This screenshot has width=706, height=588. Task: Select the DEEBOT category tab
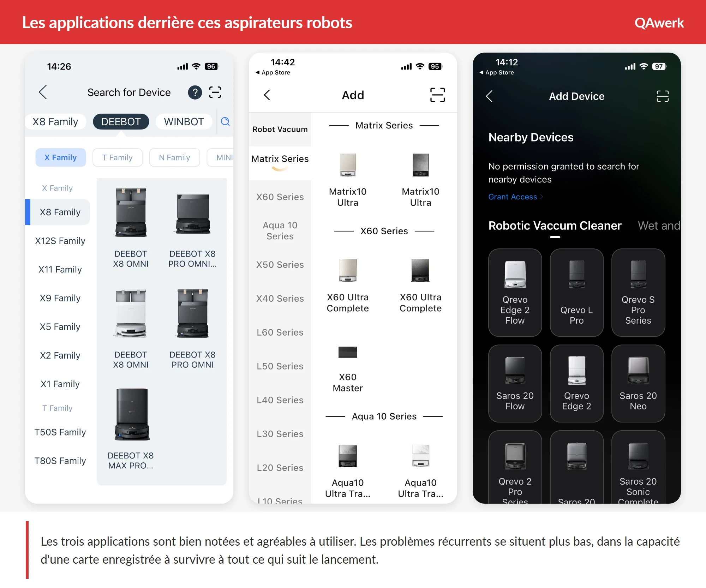[x=121, y=122]
